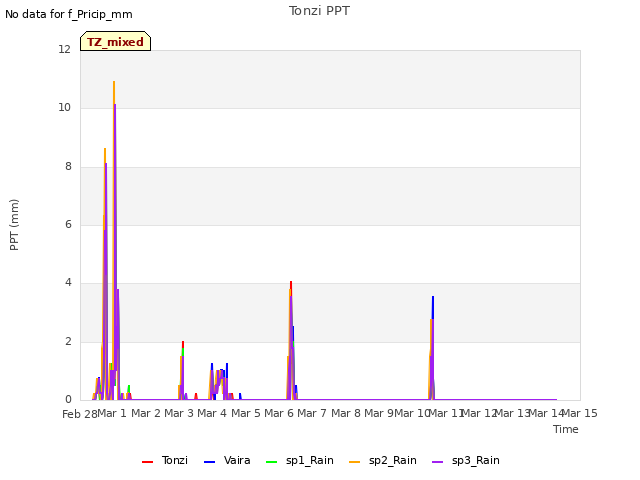Click the Mar 5 x-axis tick label
This screenshot has height=480, width=640.
pyautogui.click(x=246, y=413)
